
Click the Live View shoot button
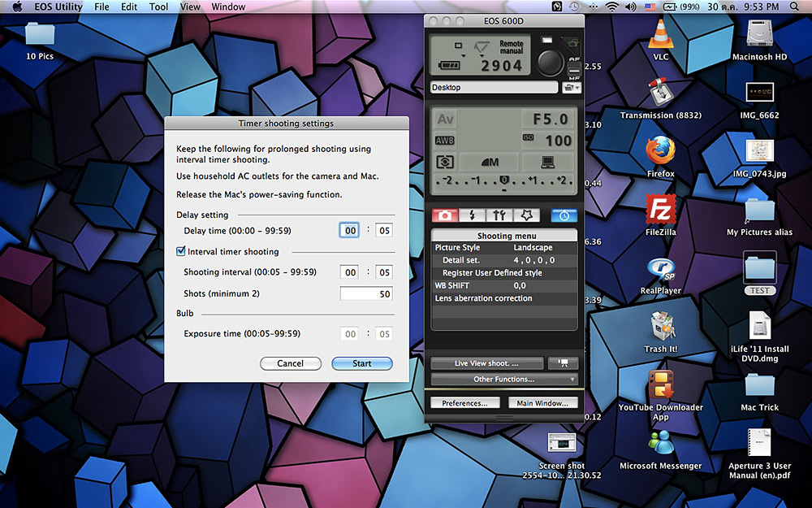pos(486,363)
